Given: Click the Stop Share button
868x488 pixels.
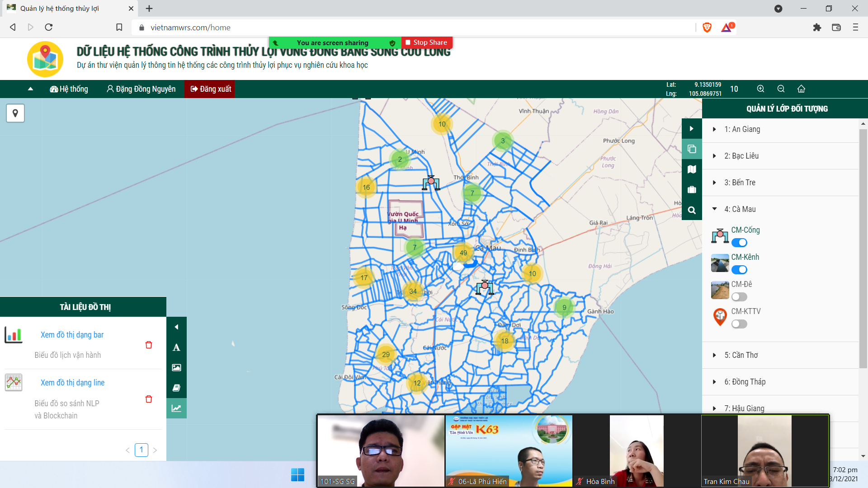Looking at the screenshot, I should [426, 42].
